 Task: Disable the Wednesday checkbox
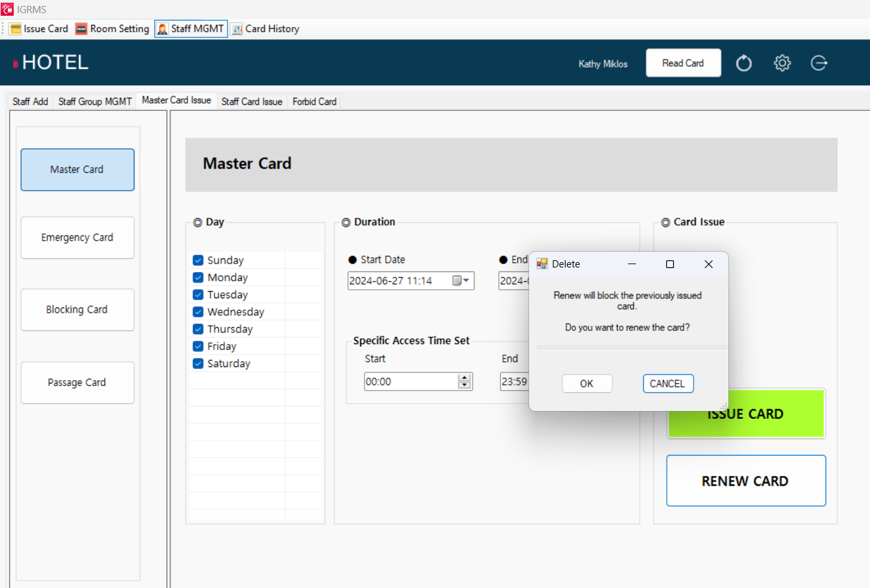198,311
